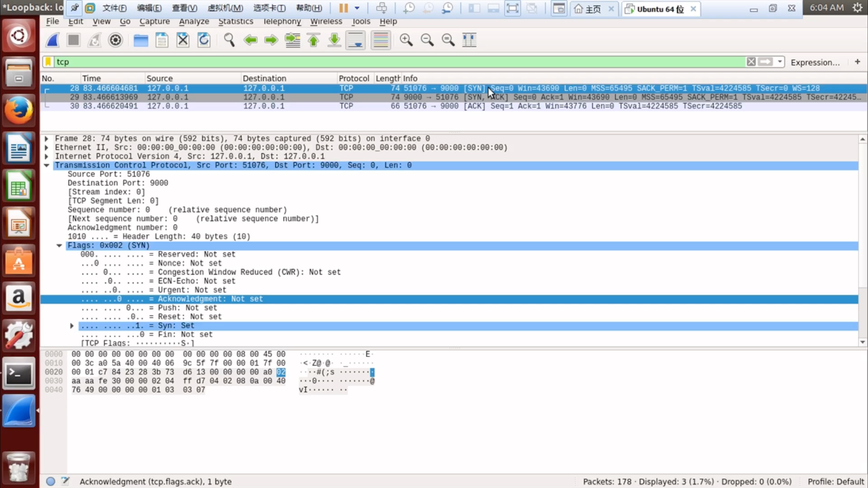Collapse Transmission Control Protocol section
This screenshot has width=868, height=488.
pyautogui.click(x=46, y=165)
